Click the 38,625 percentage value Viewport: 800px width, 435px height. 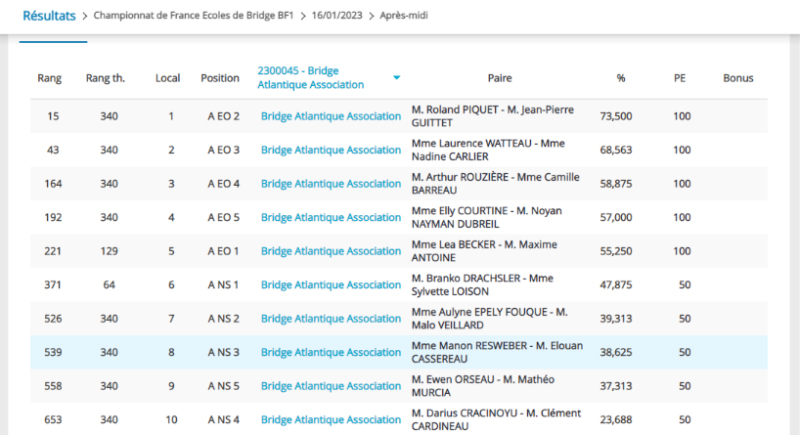pos(616,352)
